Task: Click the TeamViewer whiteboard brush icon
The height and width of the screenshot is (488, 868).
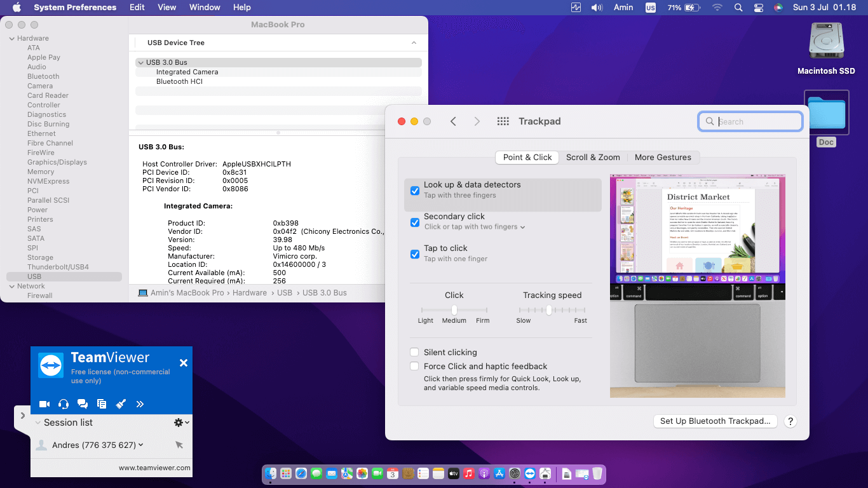Action: 121,404
